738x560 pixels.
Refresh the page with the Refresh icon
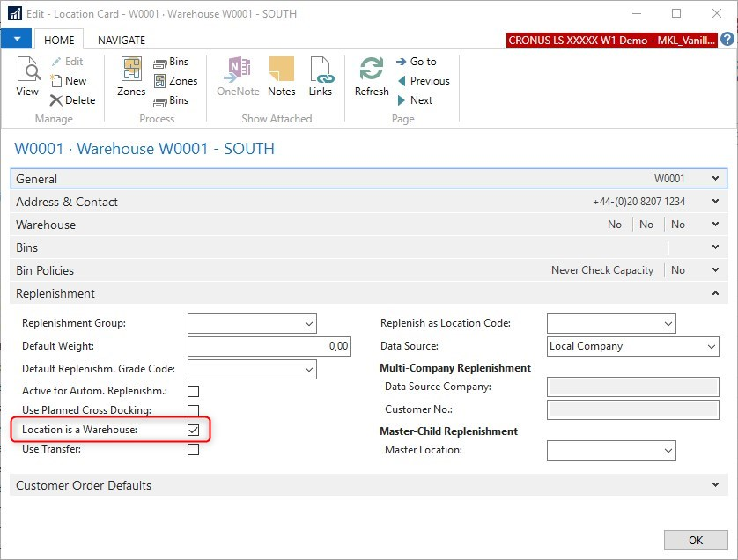pyautogui.click(x=372, y=76)
